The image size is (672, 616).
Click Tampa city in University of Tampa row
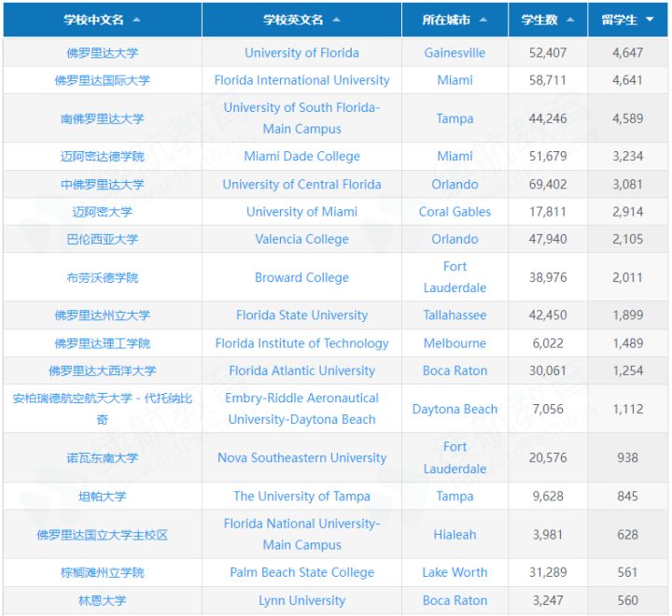[455, 497]
